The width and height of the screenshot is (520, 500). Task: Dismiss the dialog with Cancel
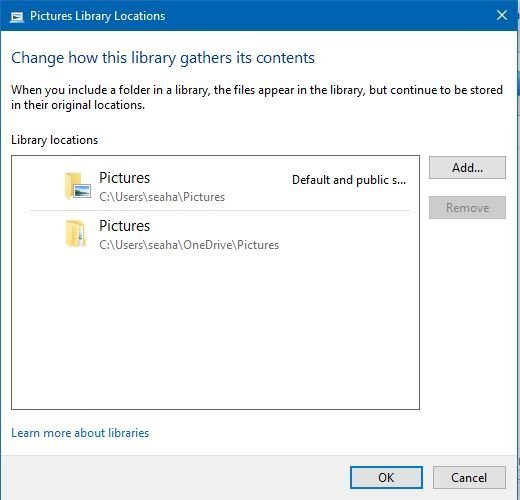pyautogui.click(x=469, y=477)
